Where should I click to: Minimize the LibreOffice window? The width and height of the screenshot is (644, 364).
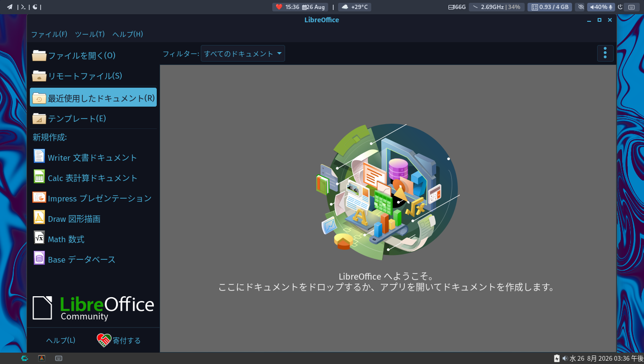coord(589,20)
